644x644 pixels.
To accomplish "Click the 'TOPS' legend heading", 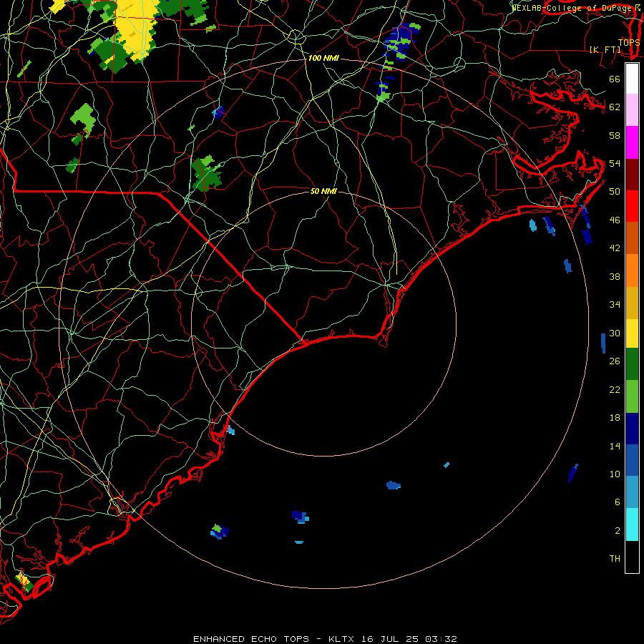I will pyautogui.click(x=629, y=43).
